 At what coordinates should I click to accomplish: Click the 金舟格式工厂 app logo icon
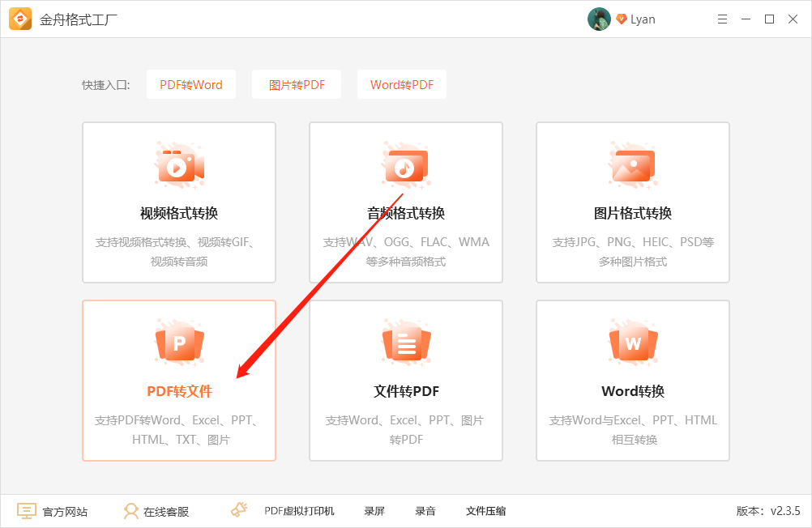pyautogui.click(x=20, y=19)
